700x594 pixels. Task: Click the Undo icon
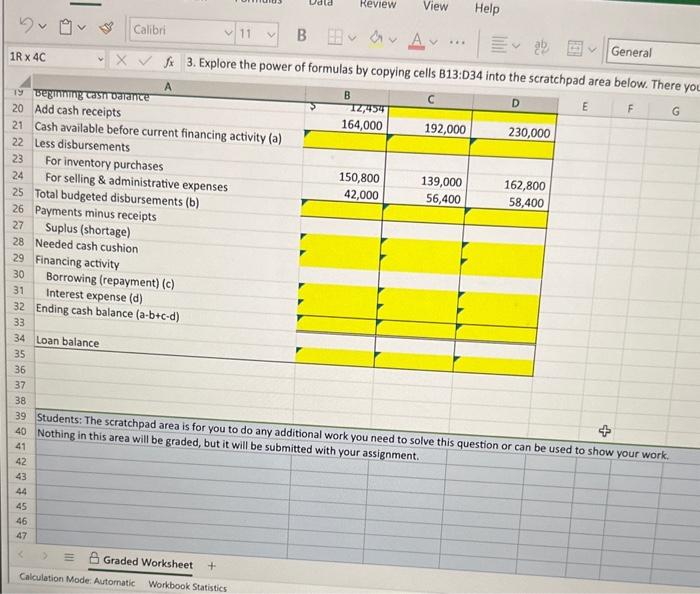pos(28,25)
